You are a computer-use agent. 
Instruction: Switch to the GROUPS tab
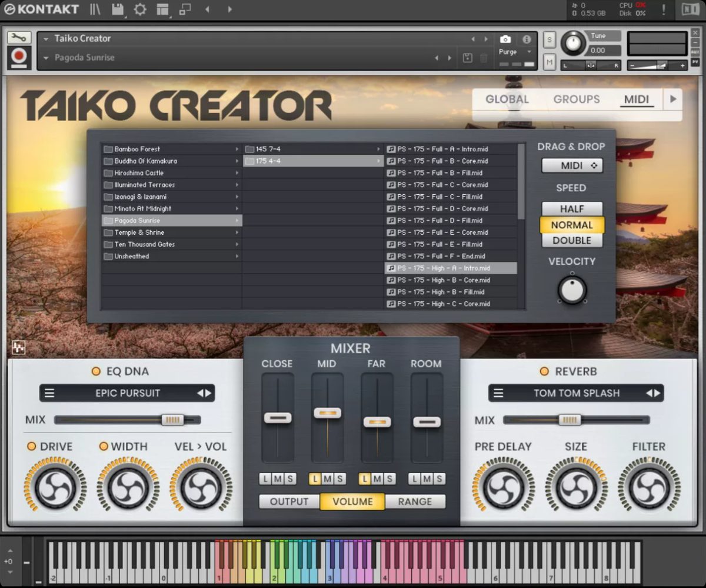pyautogui.click(x=577, y=99)
